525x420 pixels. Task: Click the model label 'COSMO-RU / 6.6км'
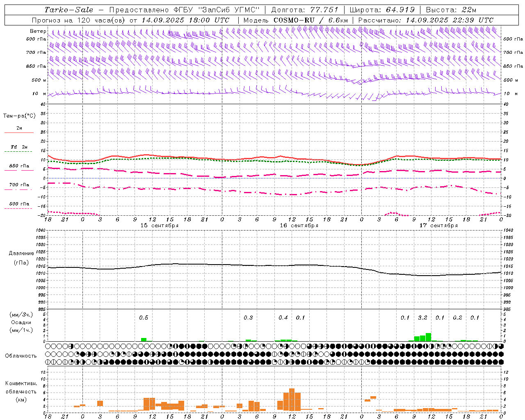click(310, 20)
